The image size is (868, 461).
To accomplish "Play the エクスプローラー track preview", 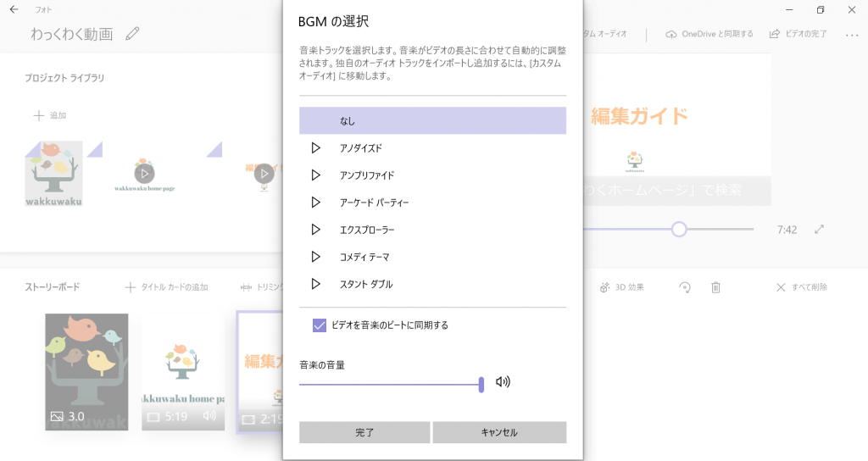I will point(315,230).
